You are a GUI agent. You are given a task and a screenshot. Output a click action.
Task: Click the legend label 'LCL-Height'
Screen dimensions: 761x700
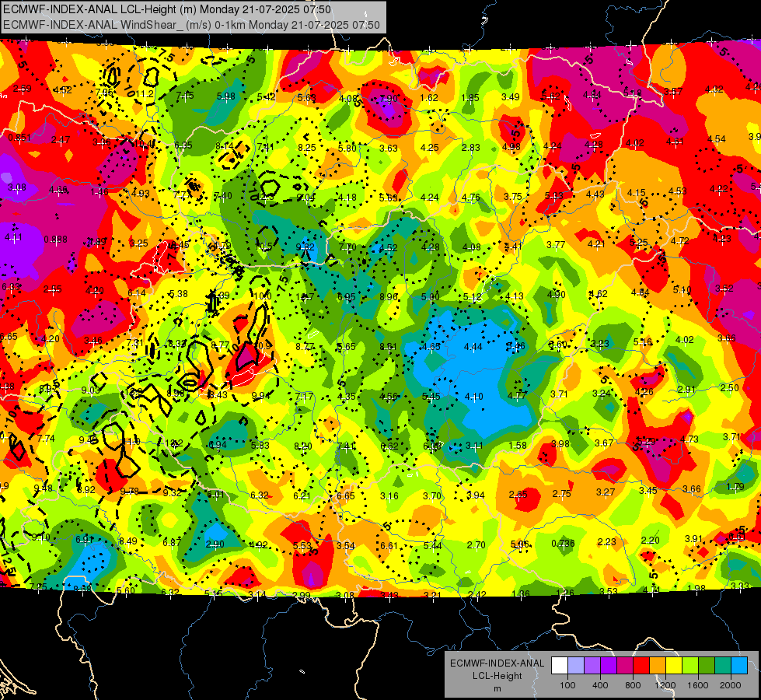(x=497, y=676)
